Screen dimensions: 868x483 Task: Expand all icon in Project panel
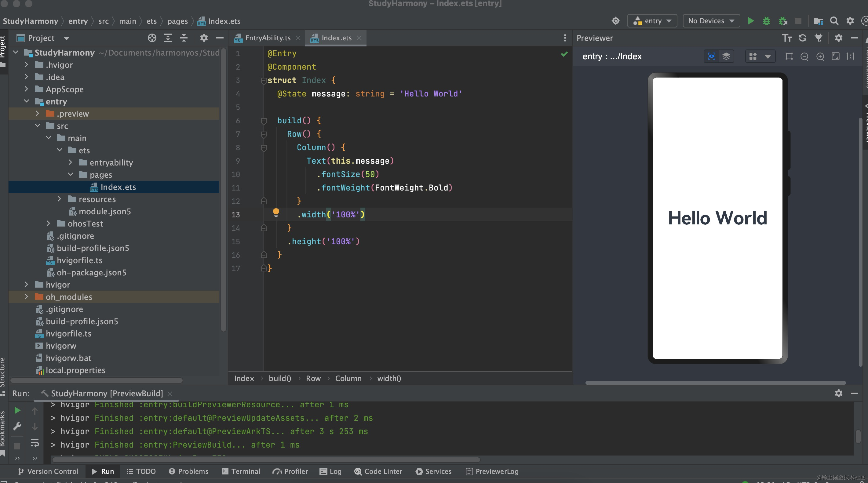click(168, 38)
